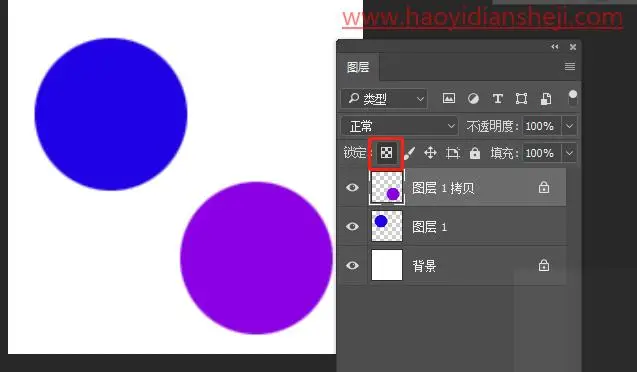Toggle prevent artboard auto-nesting lock icon

(453, 153)
